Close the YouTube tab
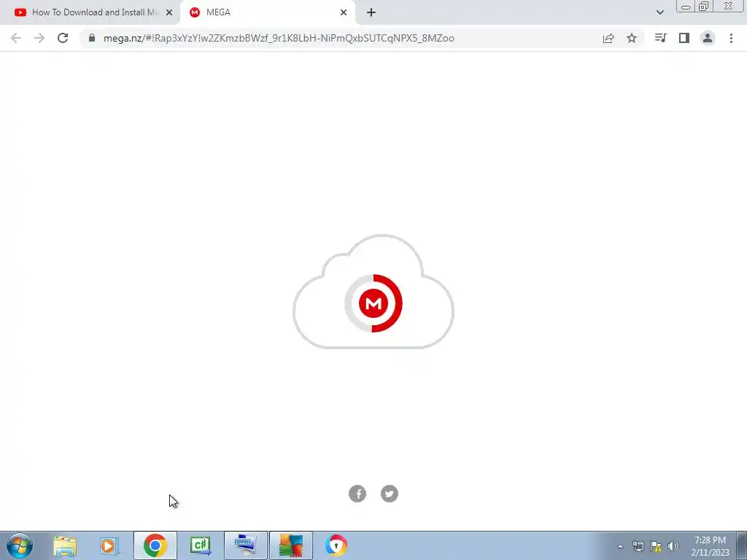Image resolution: width=747 pixels, height=560 pixels. coord(169,12)
